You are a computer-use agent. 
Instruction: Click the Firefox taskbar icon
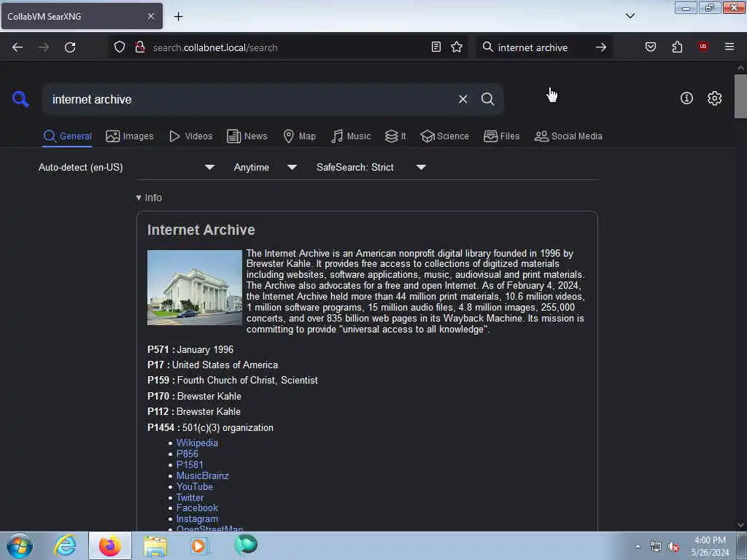coord(110,545)
